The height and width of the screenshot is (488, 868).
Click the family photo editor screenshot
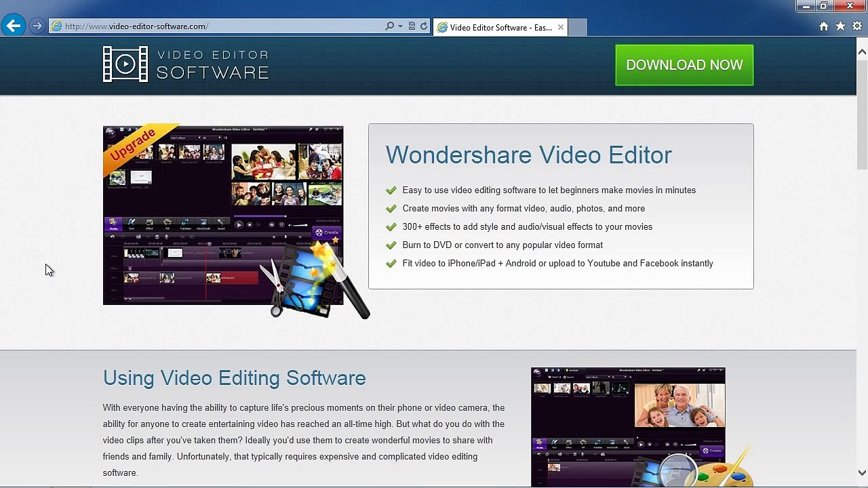(642, 427)
